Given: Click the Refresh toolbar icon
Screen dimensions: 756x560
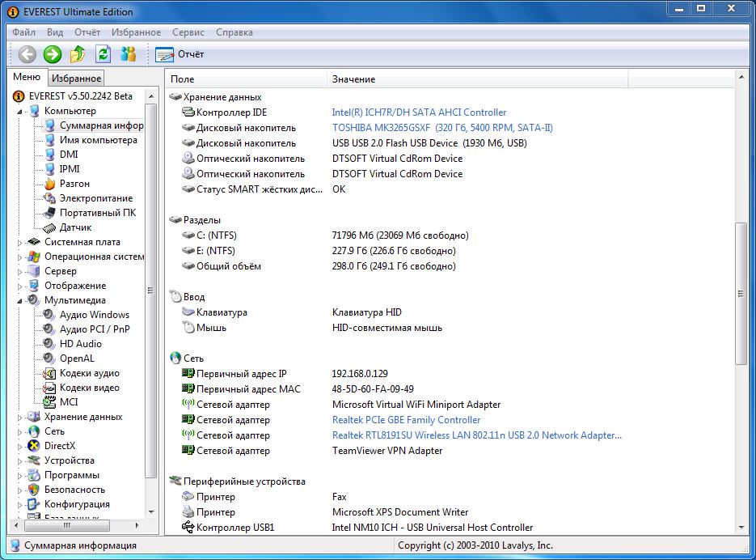Looking at the screenshot, I should coord(103,54).
